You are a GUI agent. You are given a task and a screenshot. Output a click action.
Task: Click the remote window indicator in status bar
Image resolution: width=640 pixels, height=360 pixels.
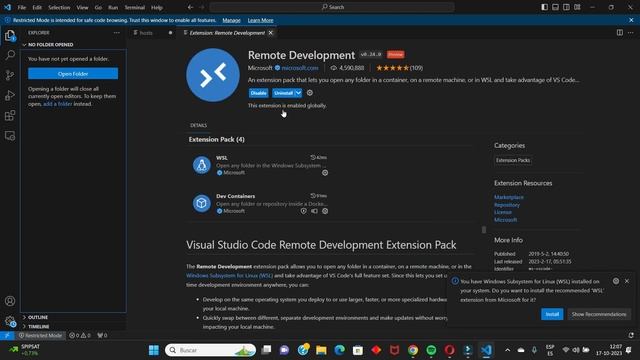pos(7,336)
